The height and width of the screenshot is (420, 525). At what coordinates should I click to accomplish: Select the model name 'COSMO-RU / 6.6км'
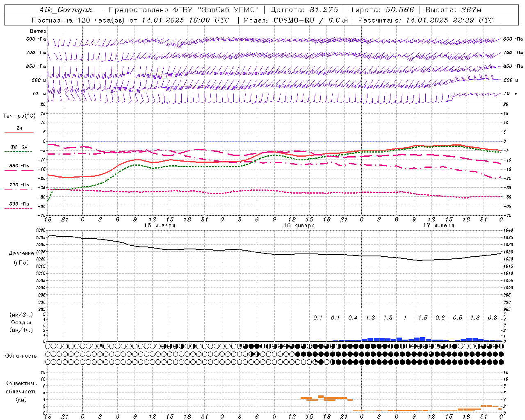tap(310, 20)
